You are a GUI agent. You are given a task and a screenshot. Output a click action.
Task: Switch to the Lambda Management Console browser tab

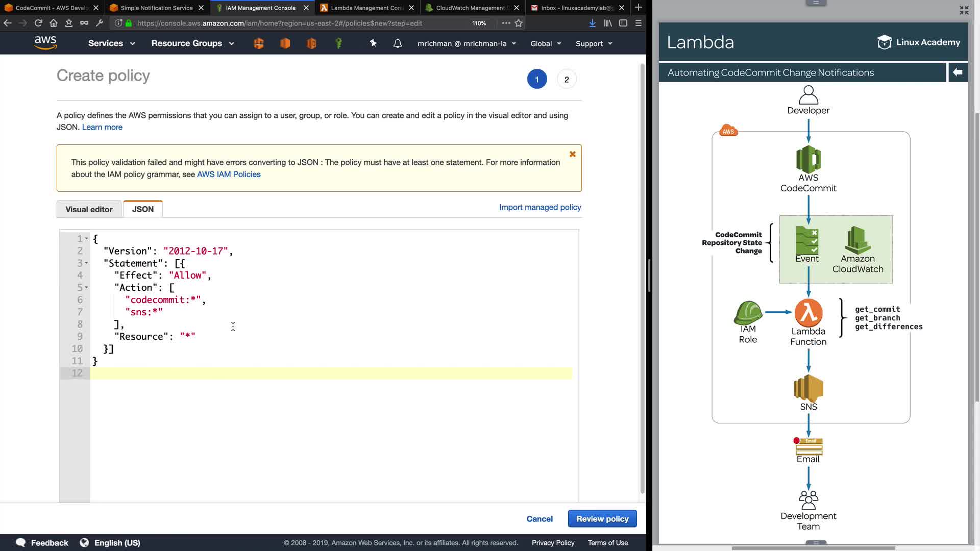coord(366,8)
